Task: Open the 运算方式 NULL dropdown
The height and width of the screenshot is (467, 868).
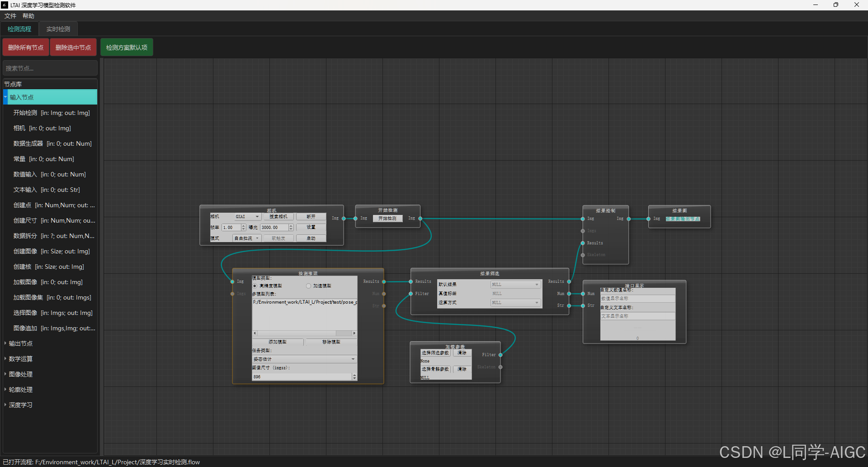Action: click(x=516, y=303)
